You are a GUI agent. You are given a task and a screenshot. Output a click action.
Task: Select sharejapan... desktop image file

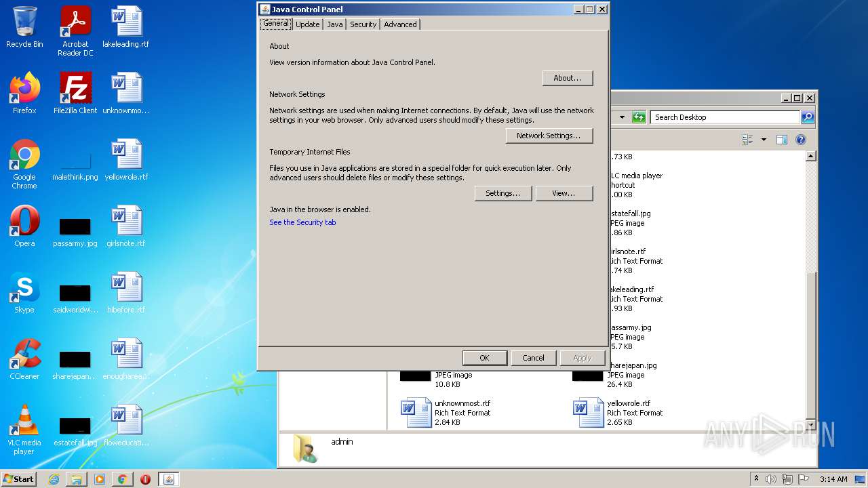tap(75, 364)
